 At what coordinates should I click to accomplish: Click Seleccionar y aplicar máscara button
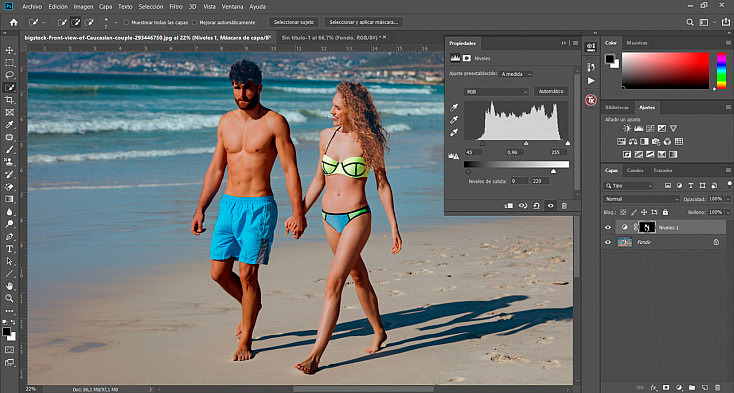(x=364, y=22)
